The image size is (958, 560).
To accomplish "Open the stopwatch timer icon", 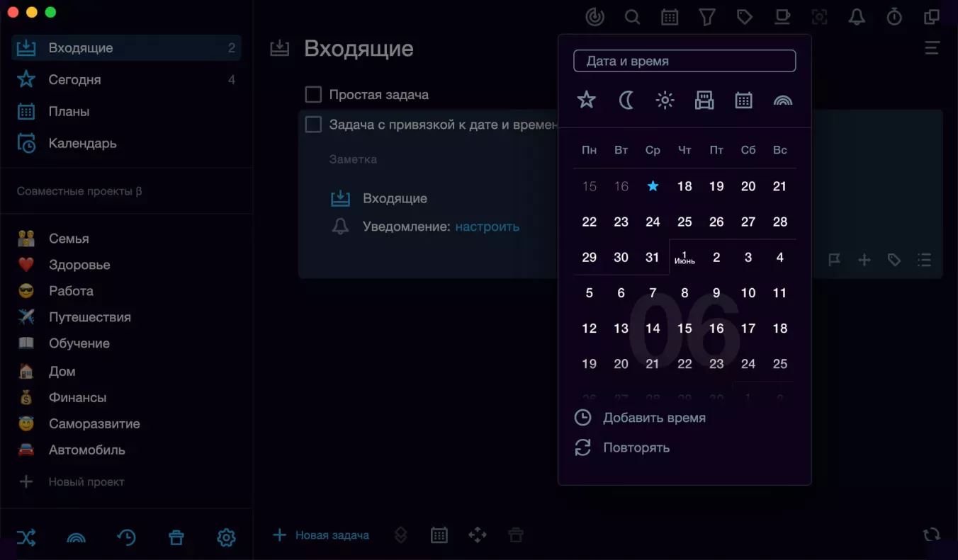I will pos(895,17).
